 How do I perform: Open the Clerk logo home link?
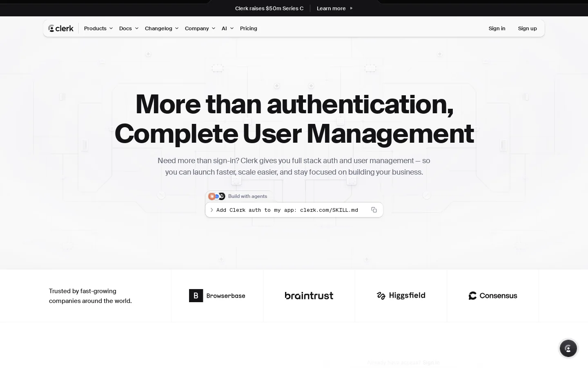(x=61, y=28)
